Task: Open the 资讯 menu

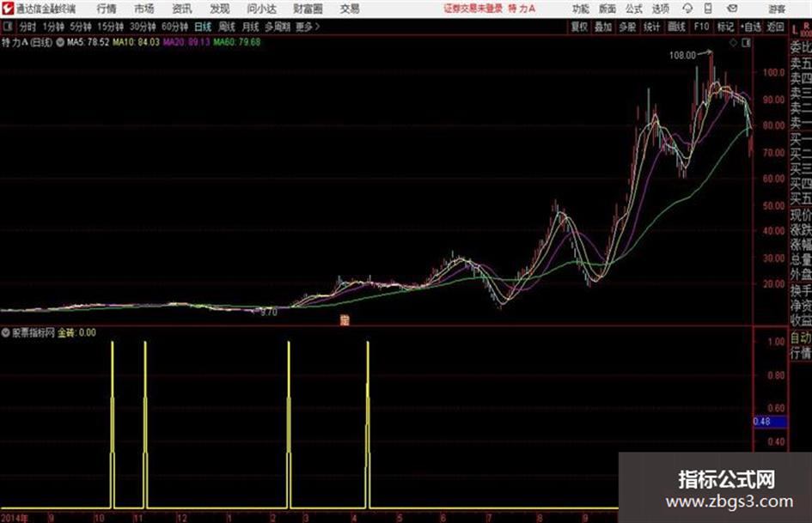Action: pyautogui.click(x=182, y=9)
